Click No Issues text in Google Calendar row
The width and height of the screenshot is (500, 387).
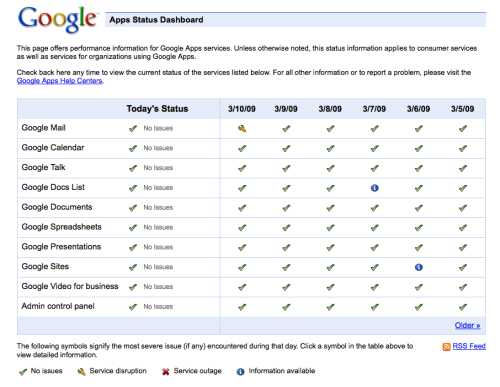click(158, 148)
